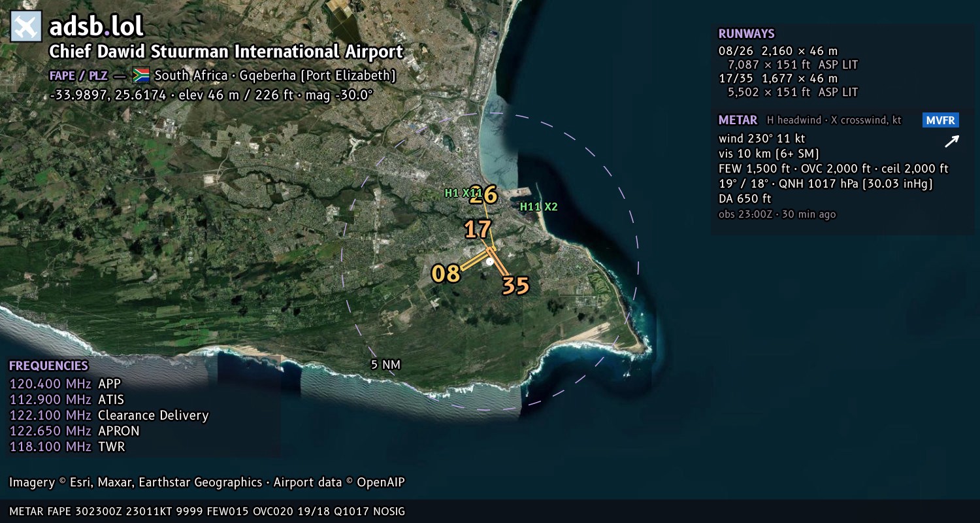Click obs 23:00Z · 30 min ago
980x523 pixels.
pos(777,214)
